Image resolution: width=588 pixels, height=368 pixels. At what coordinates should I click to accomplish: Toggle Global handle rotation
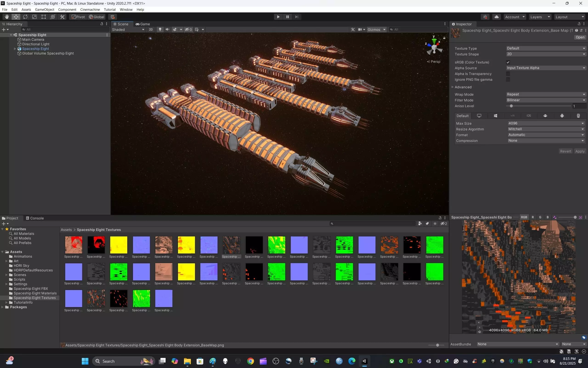[x=96, y=17]
